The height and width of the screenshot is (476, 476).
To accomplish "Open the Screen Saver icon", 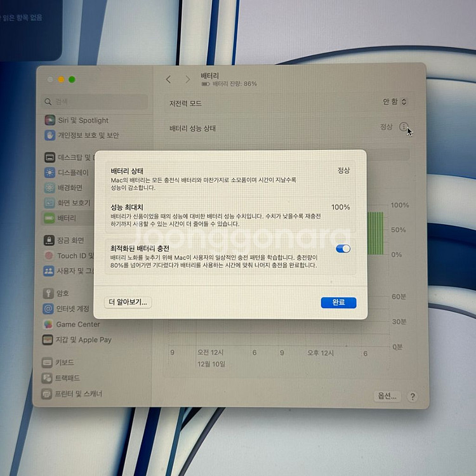I will (49, 203).
